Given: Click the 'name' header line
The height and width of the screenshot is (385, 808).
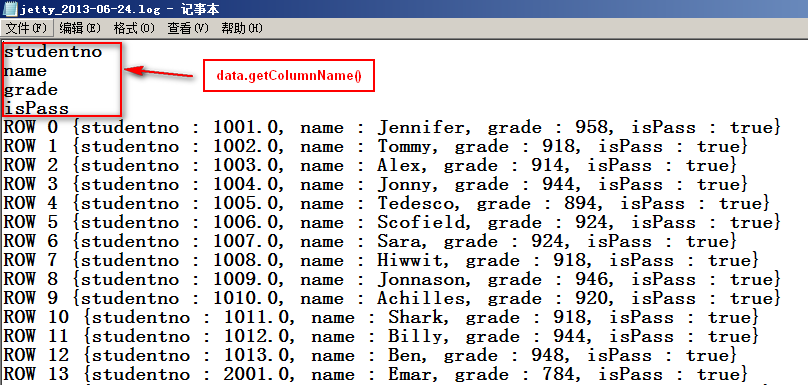Looking at the screenshot, I should pyautogui.click(x=25, y=71).
